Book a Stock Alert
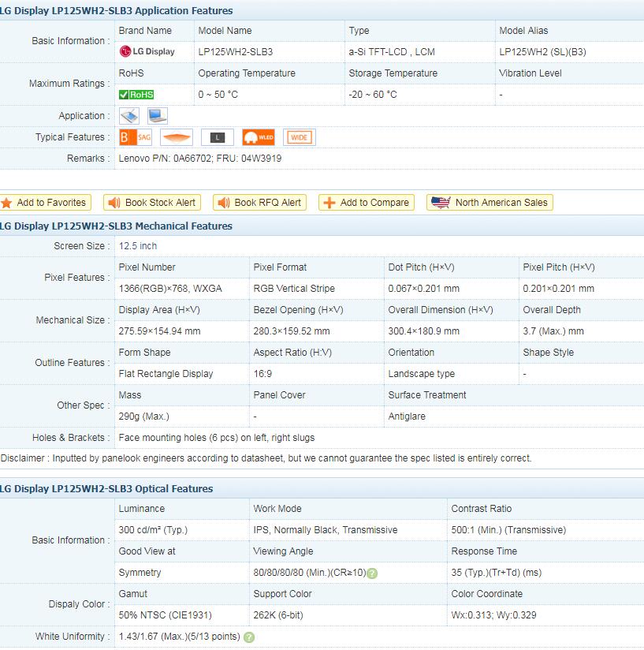Screen dimensions: 644x650 point(152,203)
